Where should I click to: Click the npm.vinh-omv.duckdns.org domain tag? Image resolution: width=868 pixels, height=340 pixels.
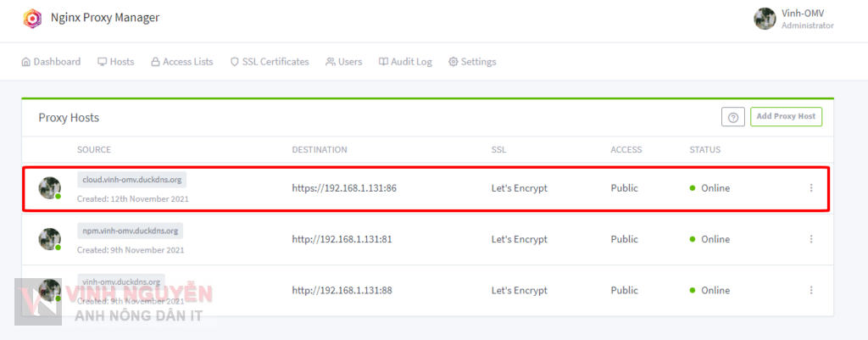pos(130,231)
